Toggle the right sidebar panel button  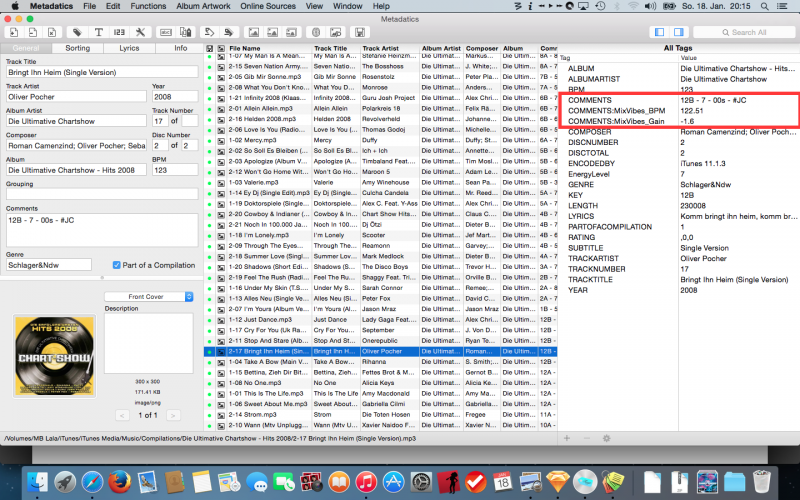point(679,32)
